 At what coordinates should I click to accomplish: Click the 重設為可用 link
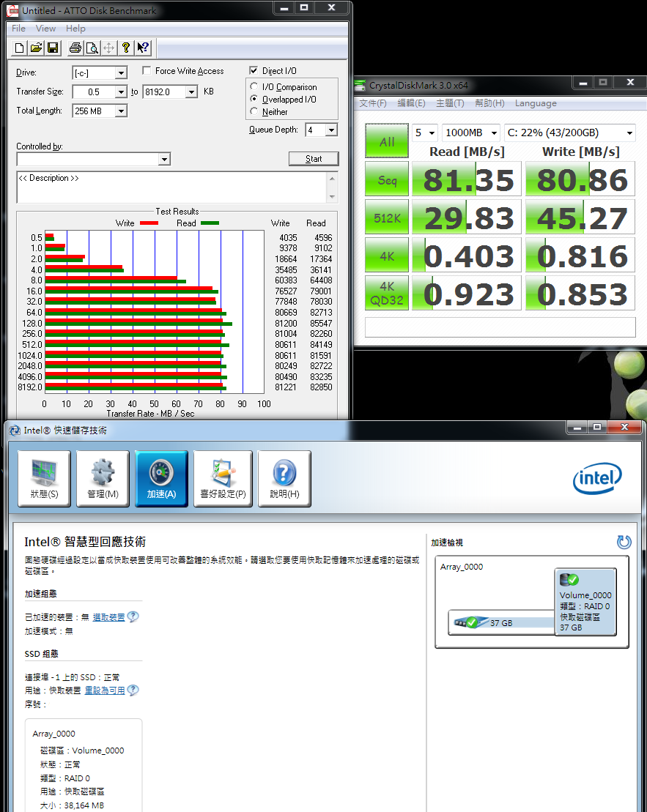pyautogui.click(x=105, y=690)
